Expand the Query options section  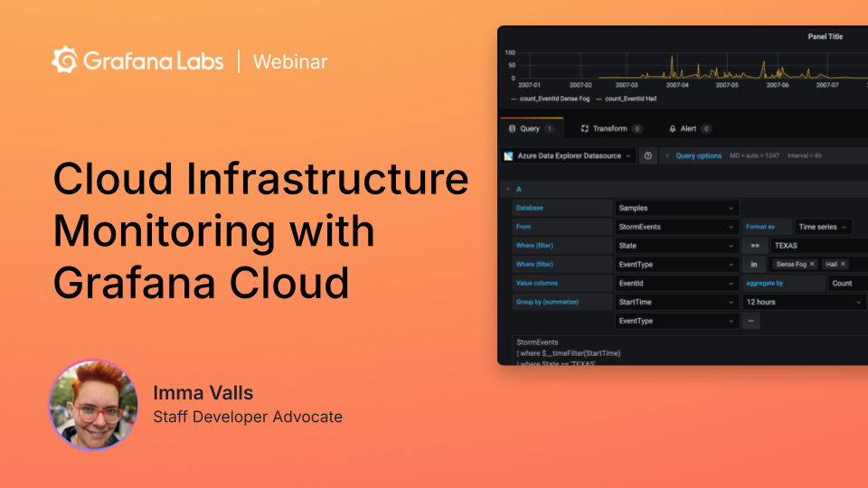pyautogui.click(x=698, y=155)
